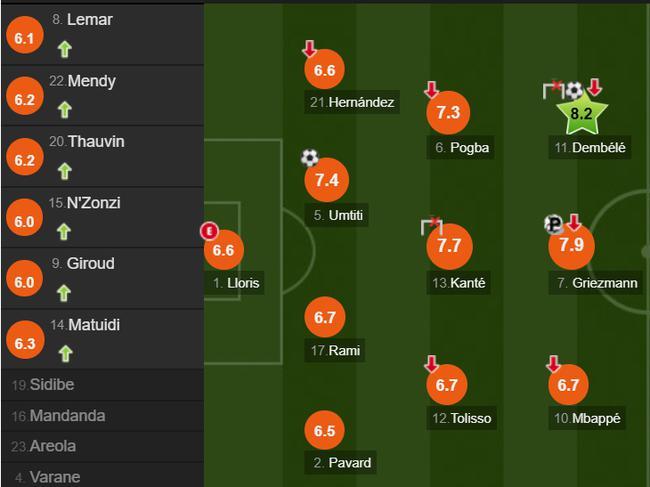The image size is (650, 487).
Task: Open the 12. Tolisso player label
Action: (461, 418)
